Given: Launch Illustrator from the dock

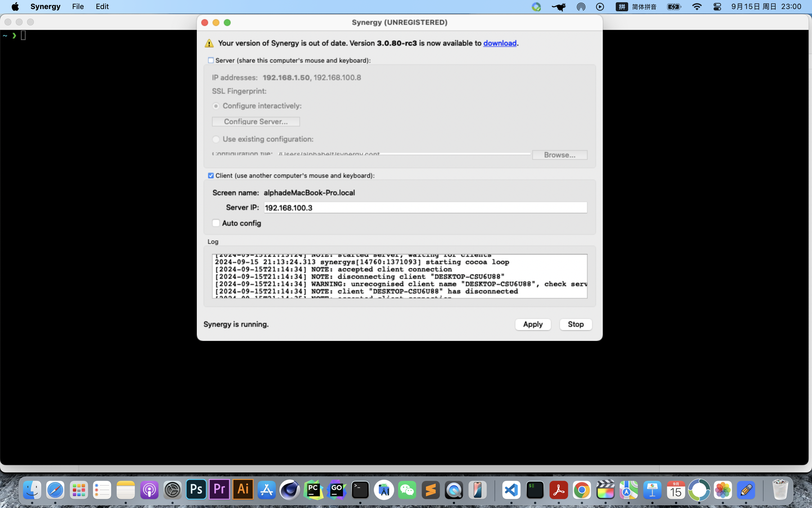Looking at the screenshot, I should (243, 490).
